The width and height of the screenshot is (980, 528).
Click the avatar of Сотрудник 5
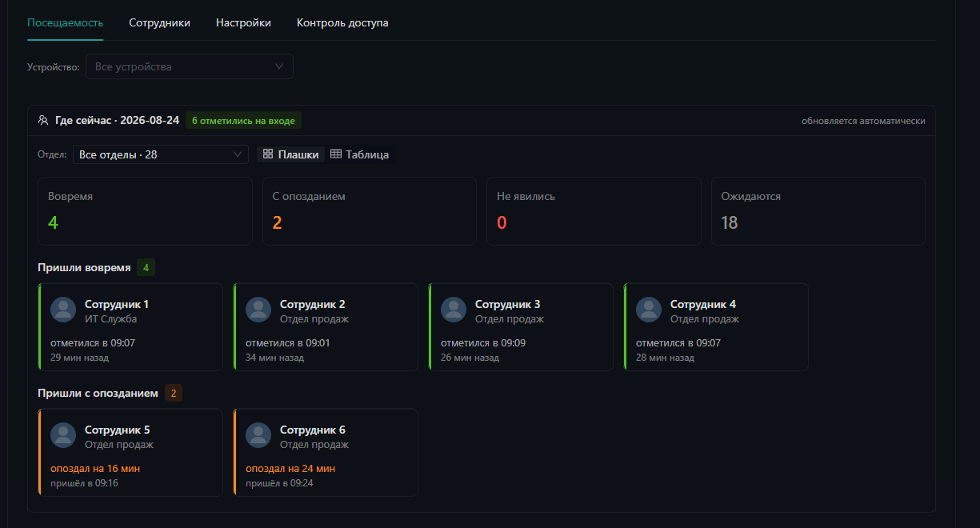63,435
